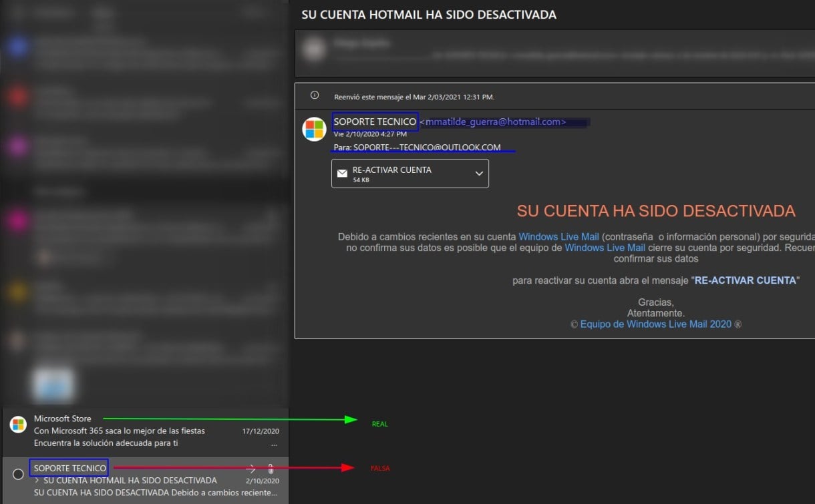Click bold RE-ACTIVAR CUENTA link in message body
This screenshot has width=815, height=504.
click(x=745, y=280)
